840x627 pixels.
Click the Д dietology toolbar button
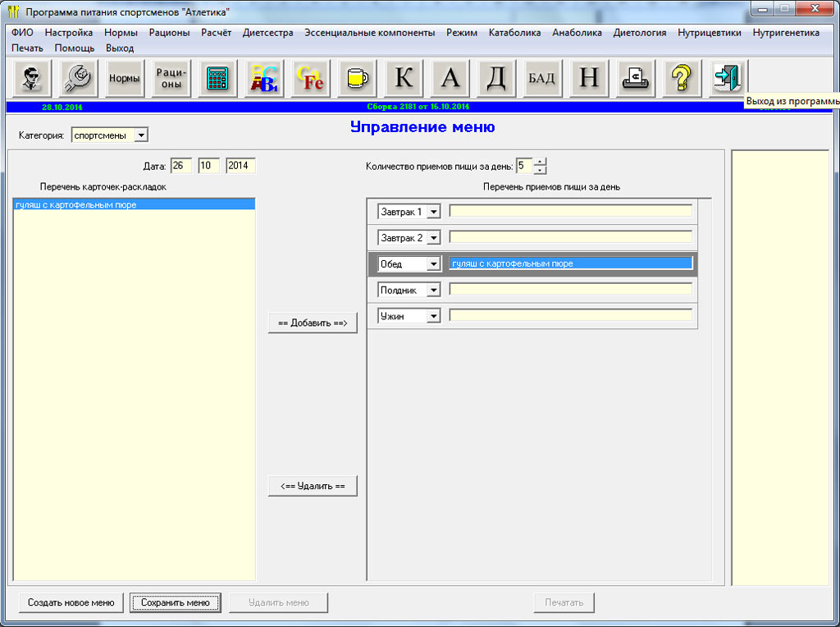pos(496,78)
